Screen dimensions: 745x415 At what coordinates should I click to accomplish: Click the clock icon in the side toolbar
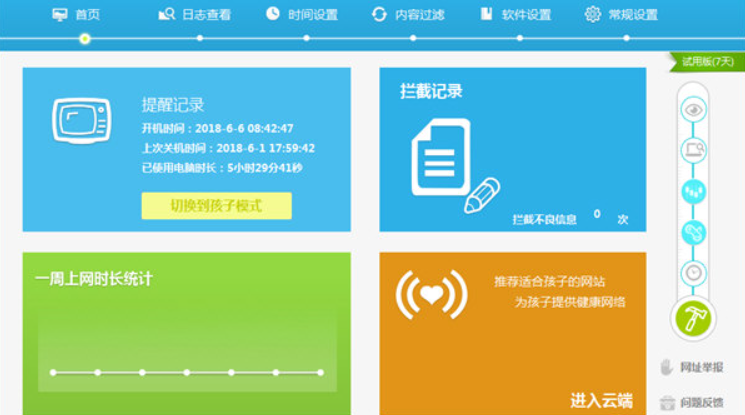click(694, 273)
